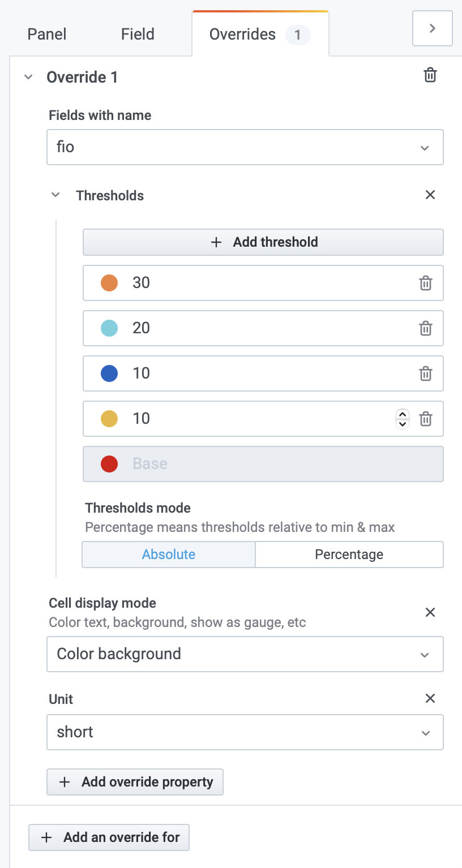Viewport: 462px width, 868px height.
Task: Delete the orange 30 threshold
Action: click(425, 283)
